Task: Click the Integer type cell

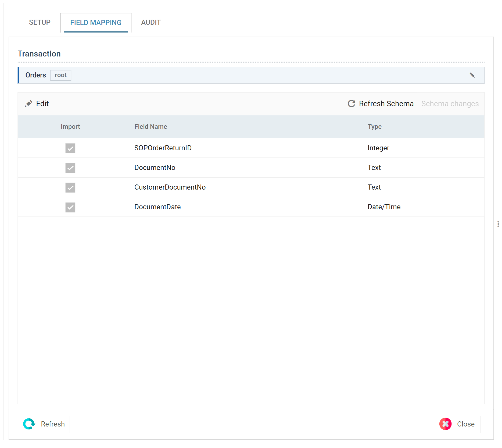Action: [x=420, y=148]
